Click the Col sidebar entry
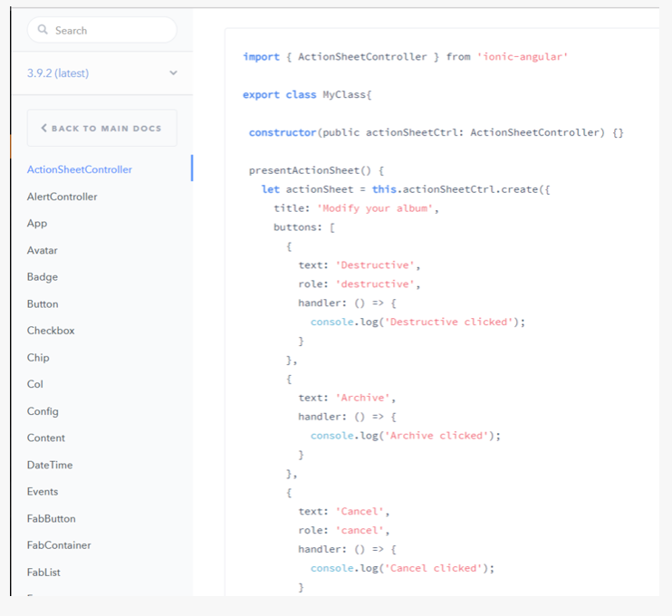The height and width of the screenshot is (616, 672). 35,384
